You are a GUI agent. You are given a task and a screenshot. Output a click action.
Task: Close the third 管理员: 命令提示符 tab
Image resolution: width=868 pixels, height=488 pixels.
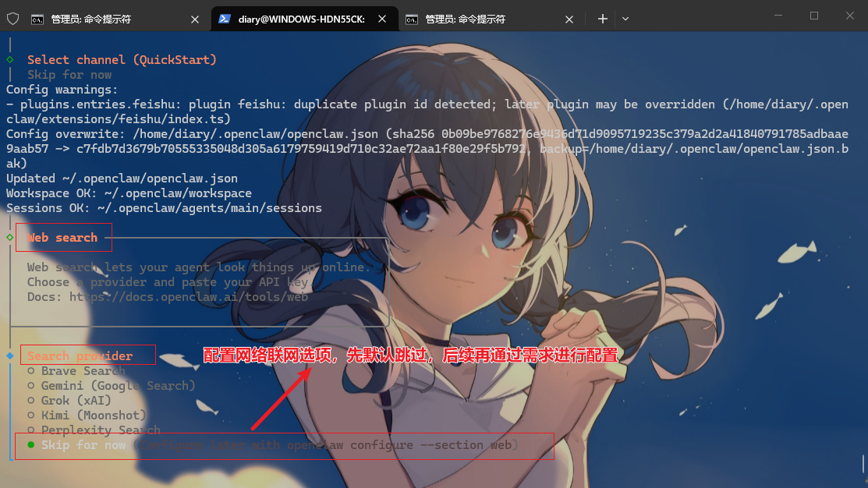(569, 19)
